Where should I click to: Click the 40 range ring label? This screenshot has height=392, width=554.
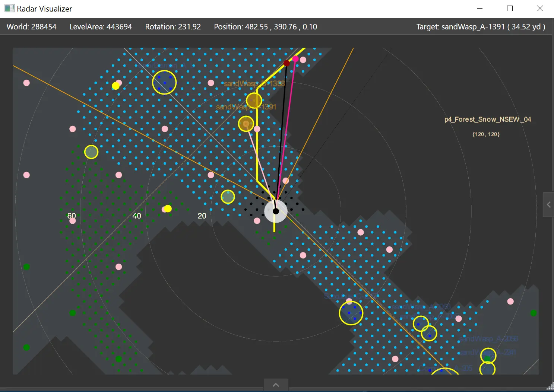click(x=137, y=216)
